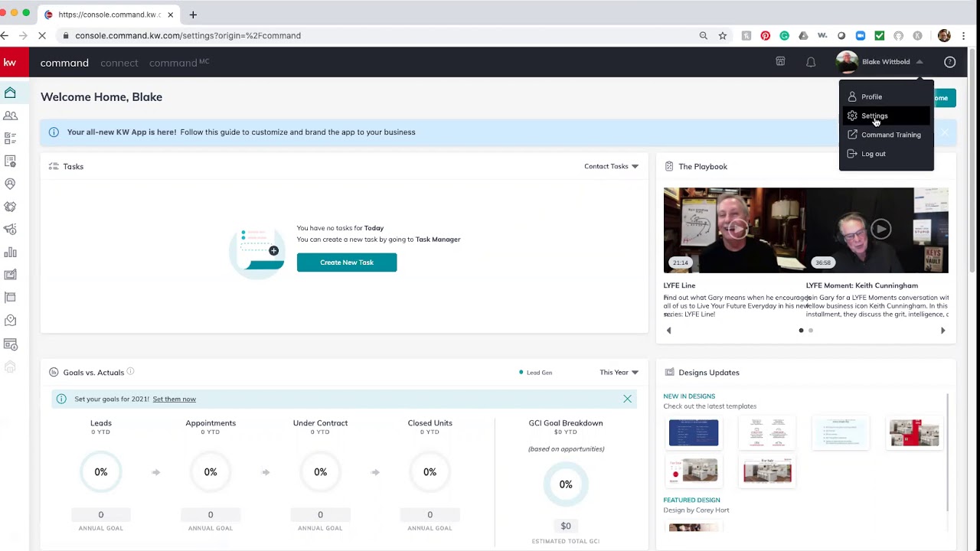Viewport: 980px width, 551px height.
Task: Click the green checkmark extension icon
Action: pyautogui.click(x=880, y=36)
